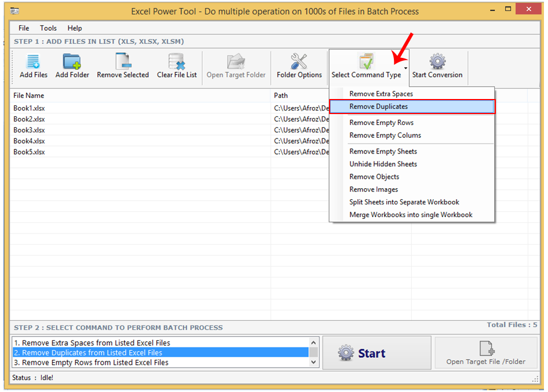Choose Remove Duplicates command

(412, 107)
